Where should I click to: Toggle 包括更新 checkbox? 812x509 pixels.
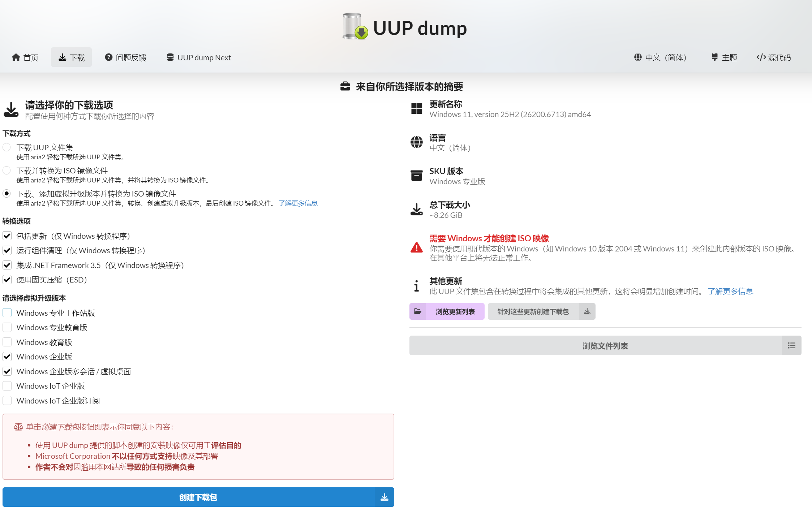(7, 236)
